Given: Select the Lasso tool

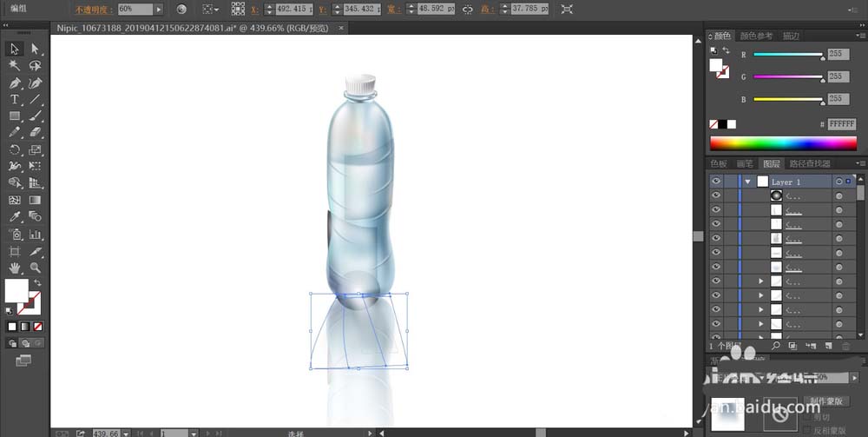Looking at the screenshot, I should [36, 66].
